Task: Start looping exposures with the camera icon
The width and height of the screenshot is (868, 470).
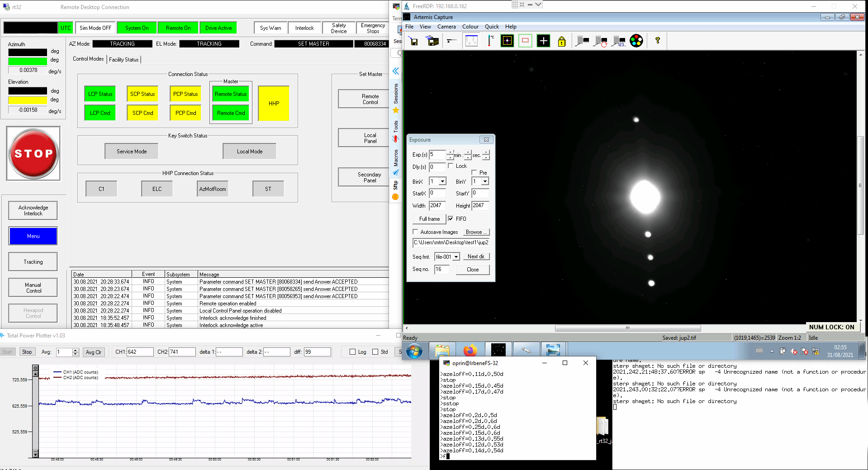Action: coord(601,41)
